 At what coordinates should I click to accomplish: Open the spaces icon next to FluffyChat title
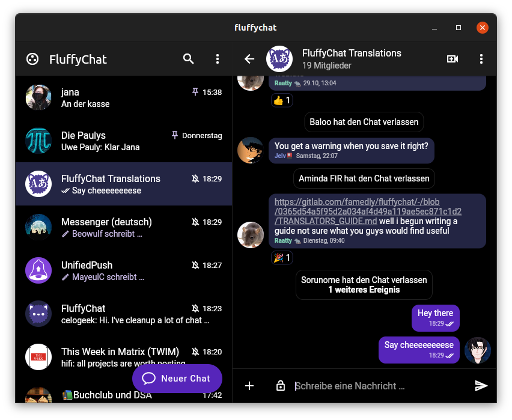pyautogui.click(x=32, y=59)
